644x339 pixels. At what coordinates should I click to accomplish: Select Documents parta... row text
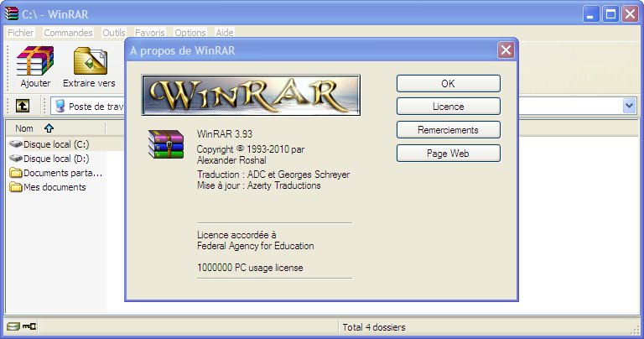click(63, 173)
